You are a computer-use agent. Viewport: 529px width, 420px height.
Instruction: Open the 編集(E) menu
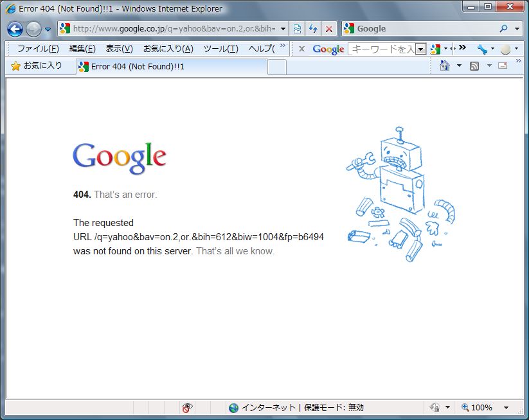(x=82, y=49)
